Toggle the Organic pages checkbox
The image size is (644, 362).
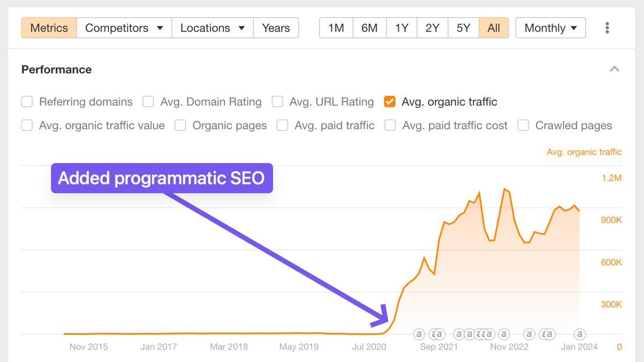181,125
